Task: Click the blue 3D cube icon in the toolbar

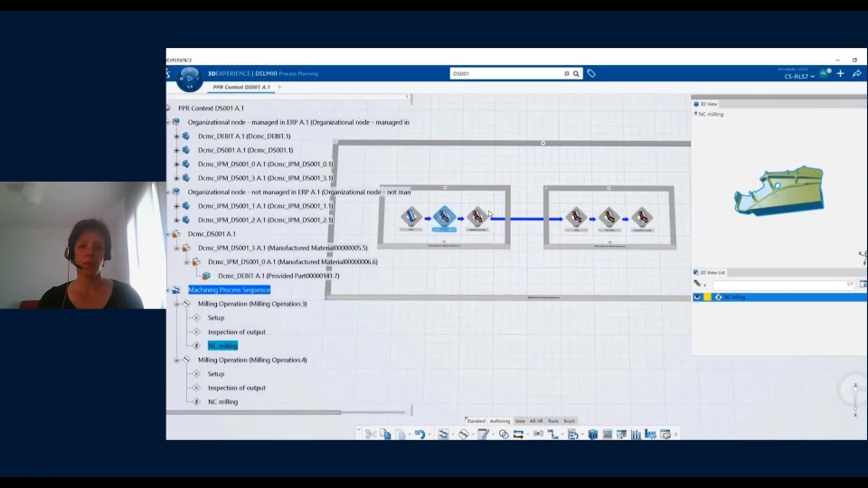Action: point(593,435)
